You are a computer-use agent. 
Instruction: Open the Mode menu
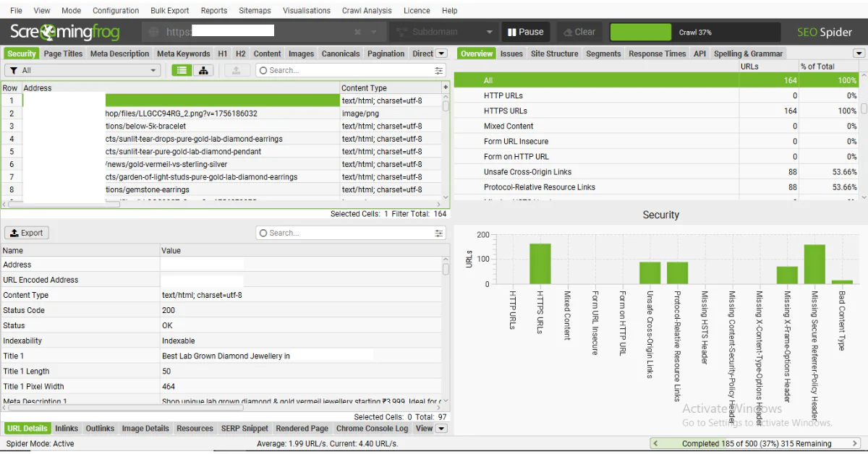coord(71,11)
